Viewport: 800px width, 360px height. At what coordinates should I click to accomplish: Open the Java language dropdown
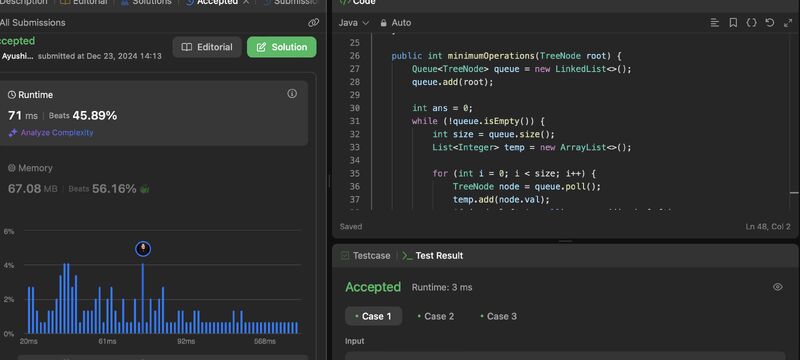pyautogui.click(x=354, y=23)
